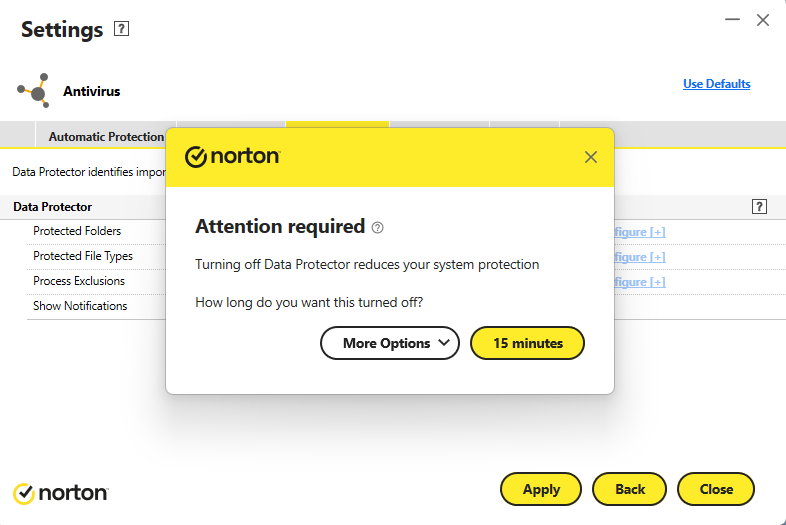786x525 pixels.
Task: Expand the More Options dropdown
Action: coord(389,343)
